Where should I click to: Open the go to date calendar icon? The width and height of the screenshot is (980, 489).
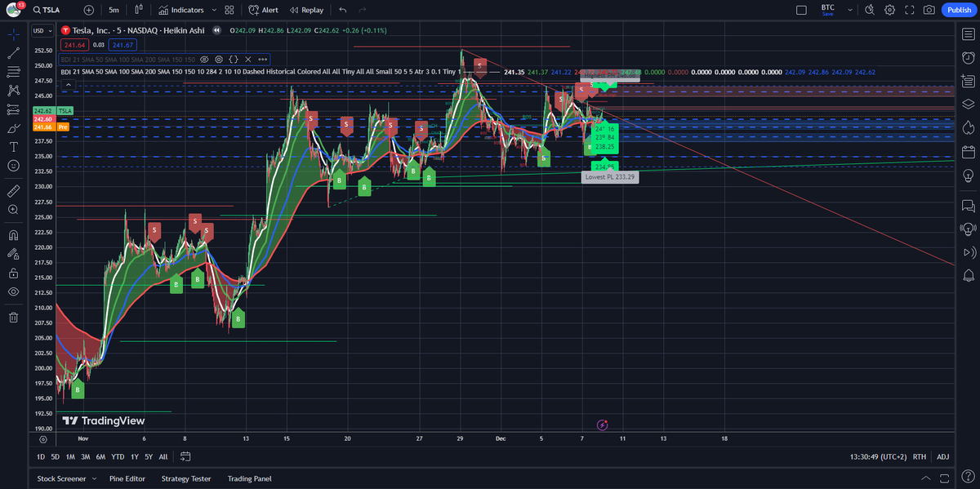185,456
